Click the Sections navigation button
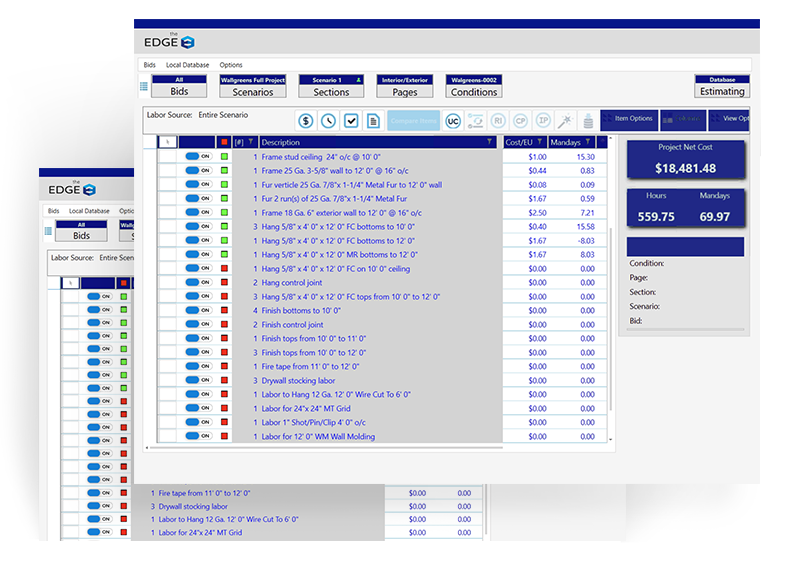 click(x=331, y=86)
